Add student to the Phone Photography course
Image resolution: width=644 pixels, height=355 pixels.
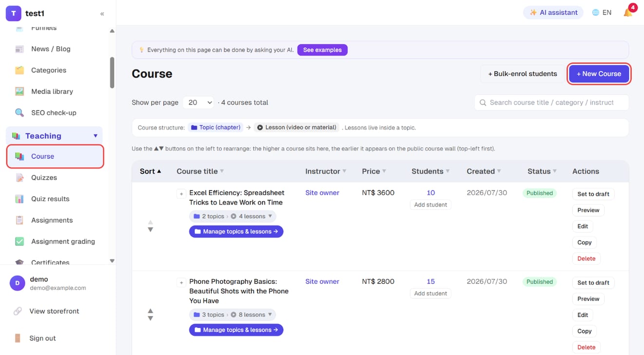coord(431,294)
